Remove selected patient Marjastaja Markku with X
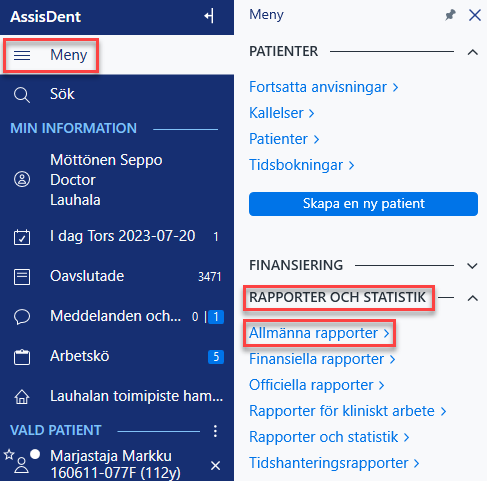Screen dimensions: 487x481 (216, 466)
